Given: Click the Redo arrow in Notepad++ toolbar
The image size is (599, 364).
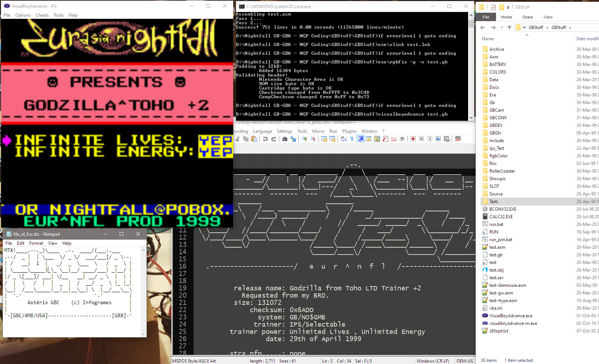Looking at the screenshot, I should pyautogui.click(x=274, y=139).
